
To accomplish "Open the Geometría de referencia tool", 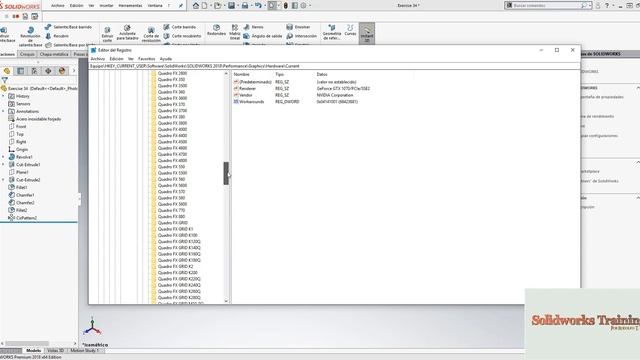I will [332, 32].
